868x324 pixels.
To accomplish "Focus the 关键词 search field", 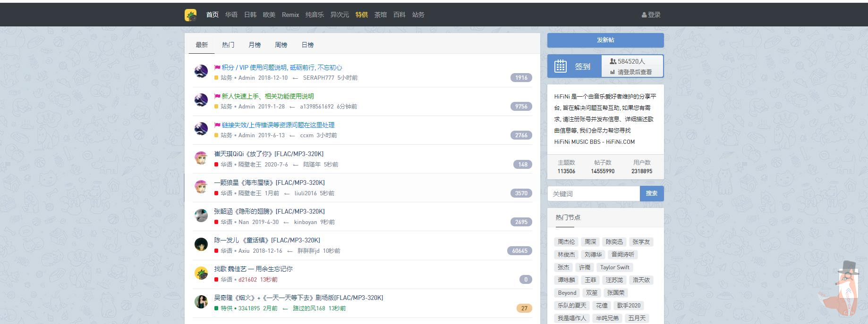I will (x=594, y=194).
